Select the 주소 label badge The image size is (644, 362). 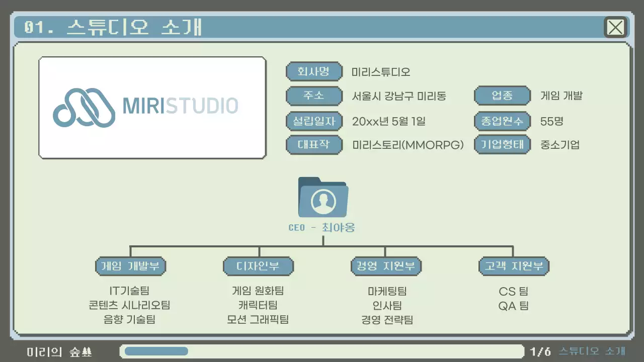[314, 96]
